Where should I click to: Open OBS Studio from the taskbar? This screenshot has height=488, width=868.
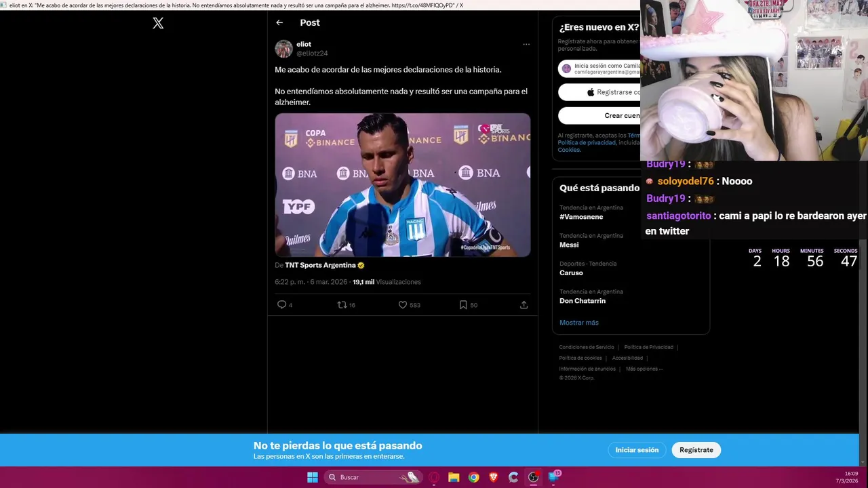(x=533, y=477)
